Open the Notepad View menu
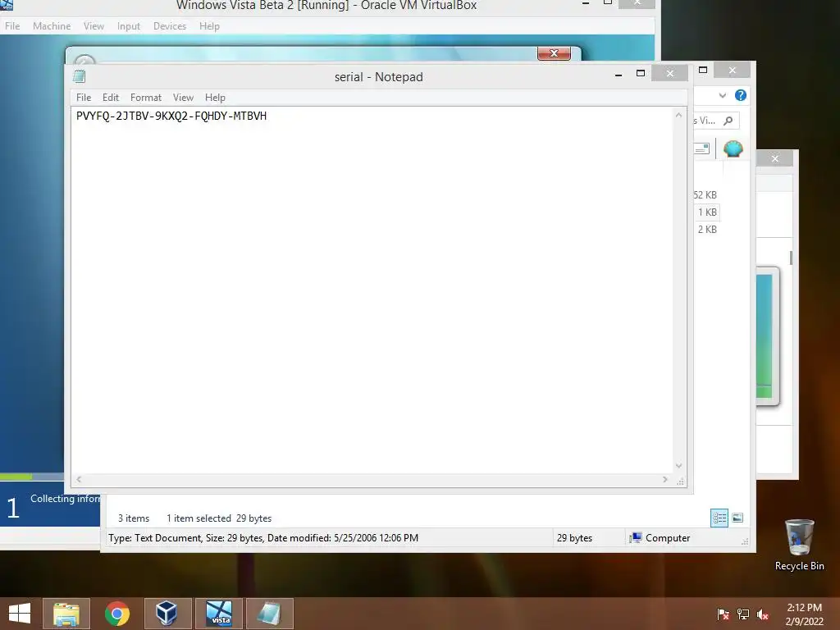The width and height of the screenshot is (840, 630). [x=183, y=98]
